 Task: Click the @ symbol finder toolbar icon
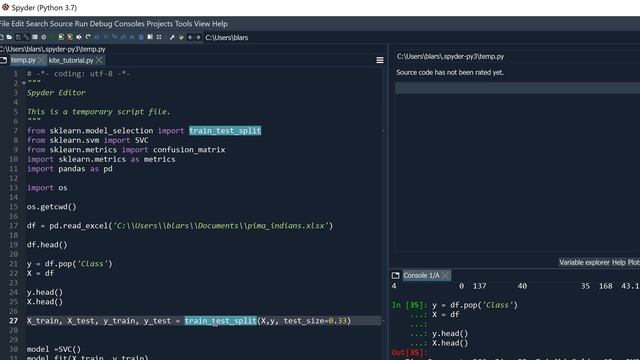44,37
